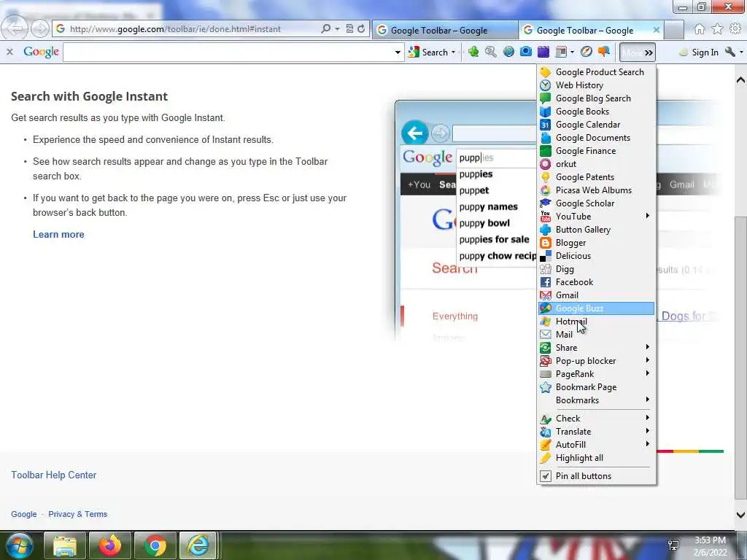
Task: Toggle the Pin all buttons checkbox
Action: coord(546,476)
